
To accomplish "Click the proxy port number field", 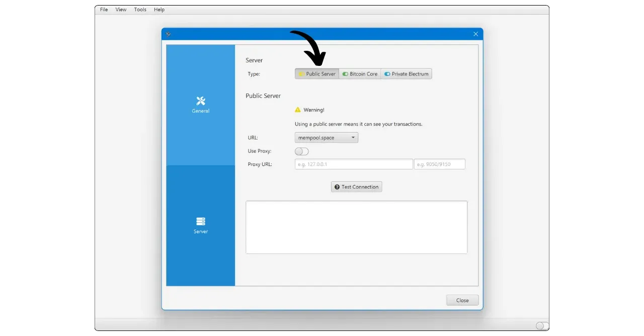I will click(439, 164).
